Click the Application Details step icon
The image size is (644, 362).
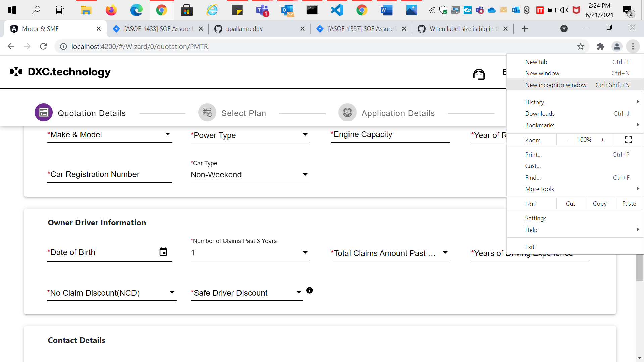347,112
